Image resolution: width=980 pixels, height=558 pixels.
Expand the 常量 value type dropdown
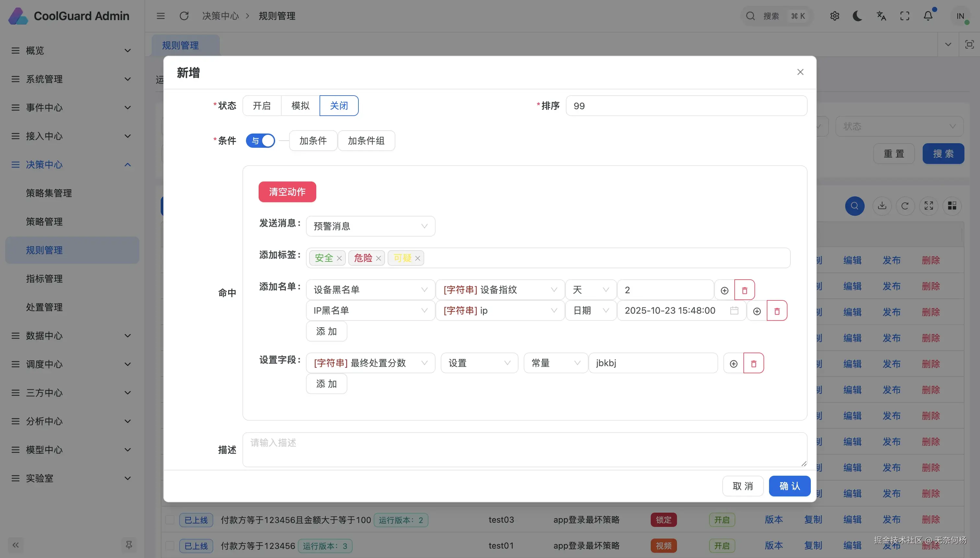pyautogui.click(x=555, y=363)
